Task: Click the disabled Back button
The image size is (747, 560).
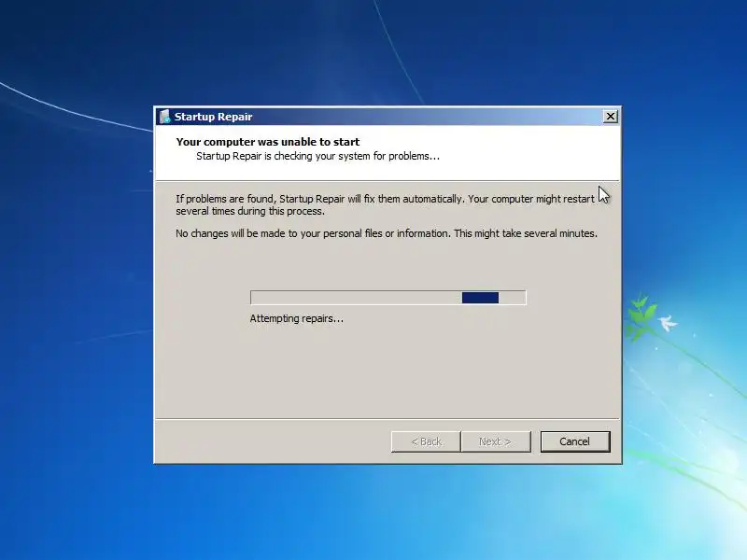Action: coord(426,441)
